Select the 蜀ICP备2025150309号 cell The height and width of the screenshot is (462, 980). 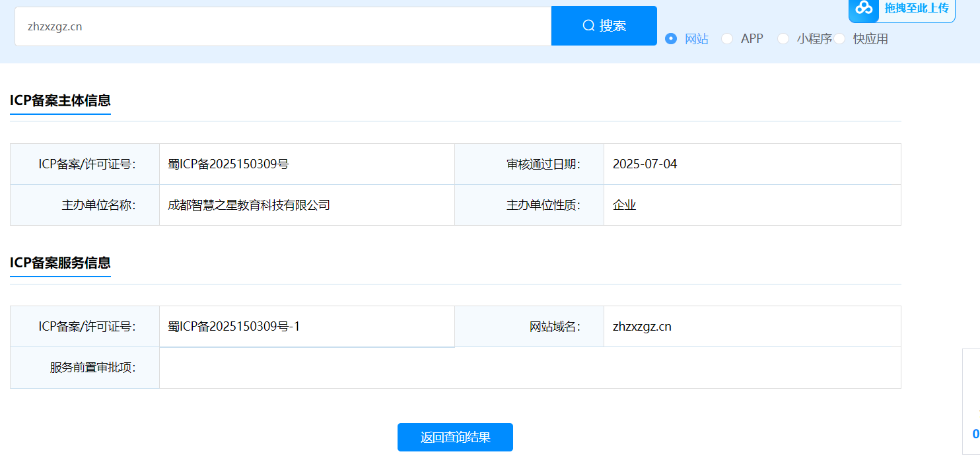coord(307,164)
